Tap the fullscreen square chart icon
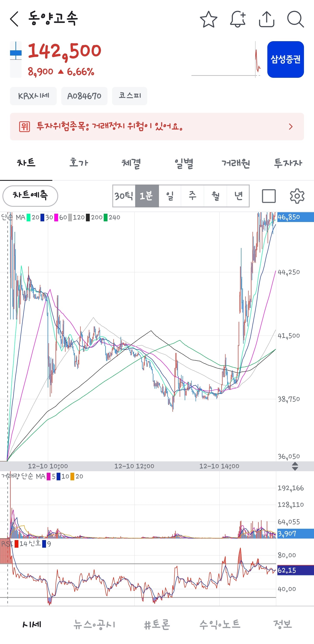Image resolution: width=314 pixels, height=644 pixels. pyautogui.click(x=269, y=196)
